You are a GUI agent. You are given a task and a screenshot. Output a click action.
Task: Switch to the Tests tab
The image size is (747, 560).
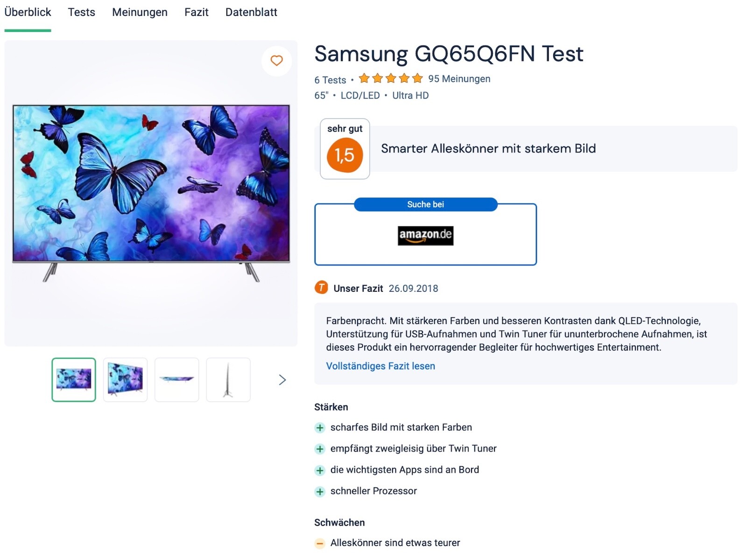coord(81,12)
